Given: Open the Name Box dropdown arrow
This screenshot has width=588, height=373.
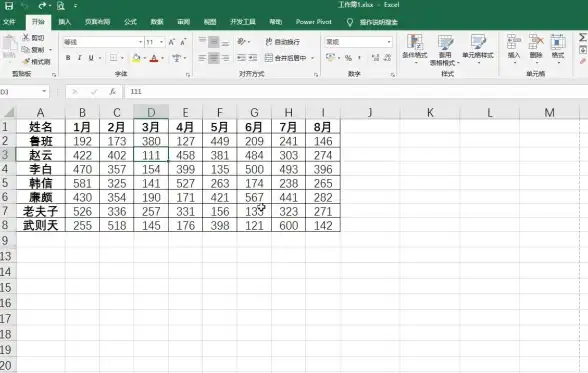Looking at the screenshot, I should pos(44,91).
